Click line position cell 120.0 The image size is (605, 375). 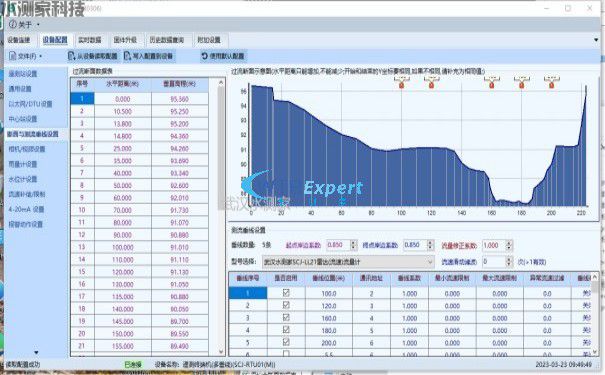(329, 306)
